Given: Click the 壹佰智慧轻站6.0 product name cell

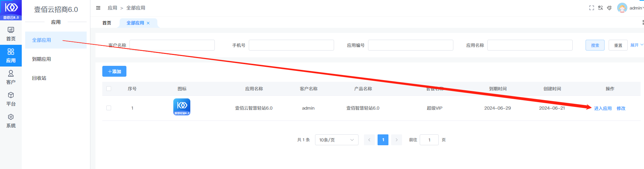Looking at the screenshot, I should coord(363,108).
